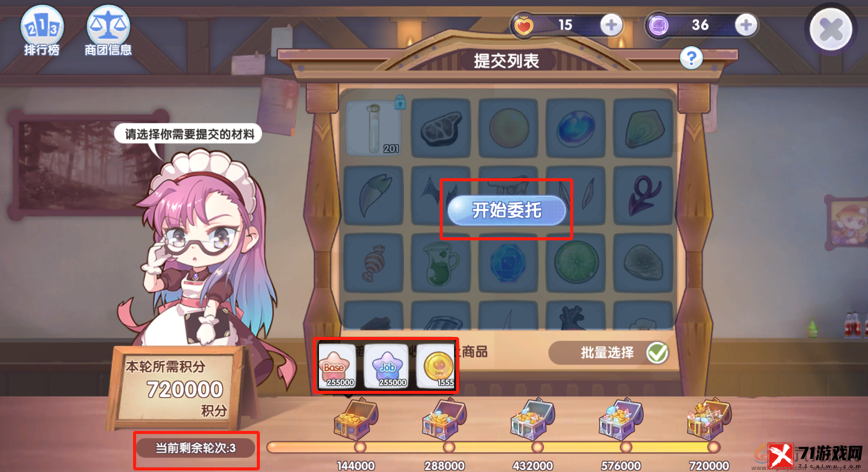
Task: Select the green lime slice material
Action: [x=575, y=262]
